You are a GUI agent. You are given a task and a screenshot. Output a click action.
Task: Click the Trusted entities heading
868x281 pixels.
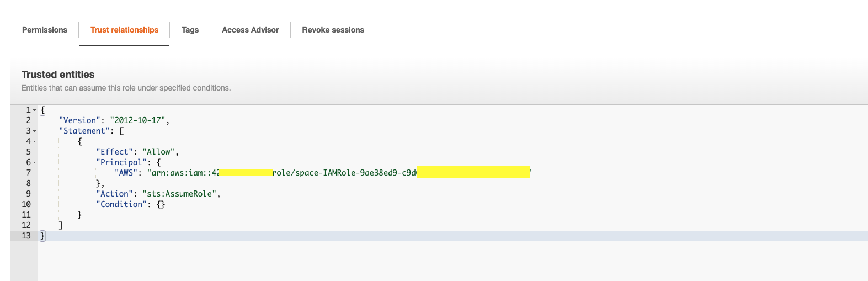tap(58, 75)
